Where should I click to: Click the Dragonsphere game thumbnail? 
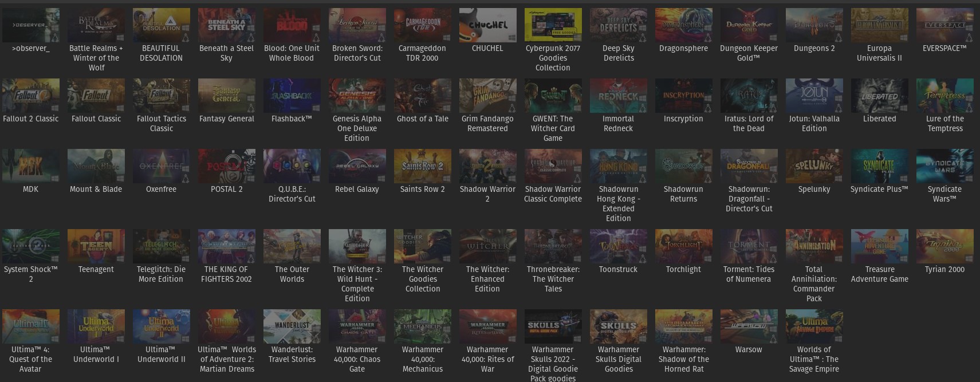pyautogui.click(x=684, y=25)
